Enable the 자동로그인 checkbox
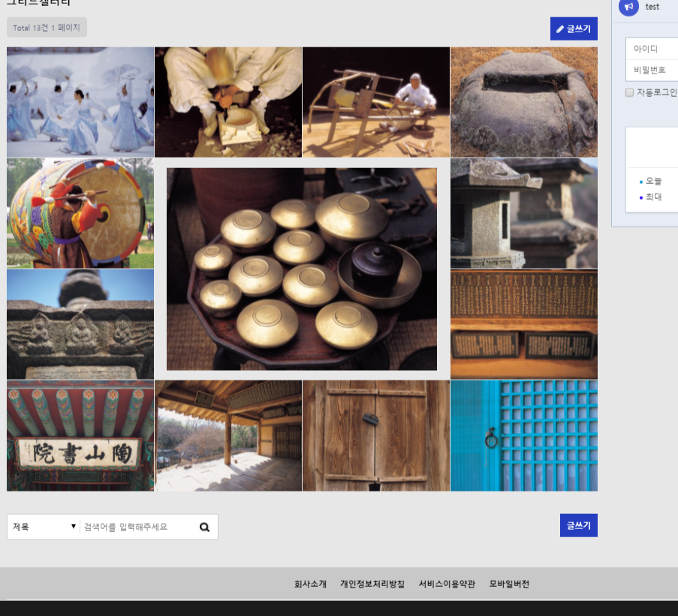Image resolution: width=678 pixels, height=616 pixels. click(x=630, y=93)
